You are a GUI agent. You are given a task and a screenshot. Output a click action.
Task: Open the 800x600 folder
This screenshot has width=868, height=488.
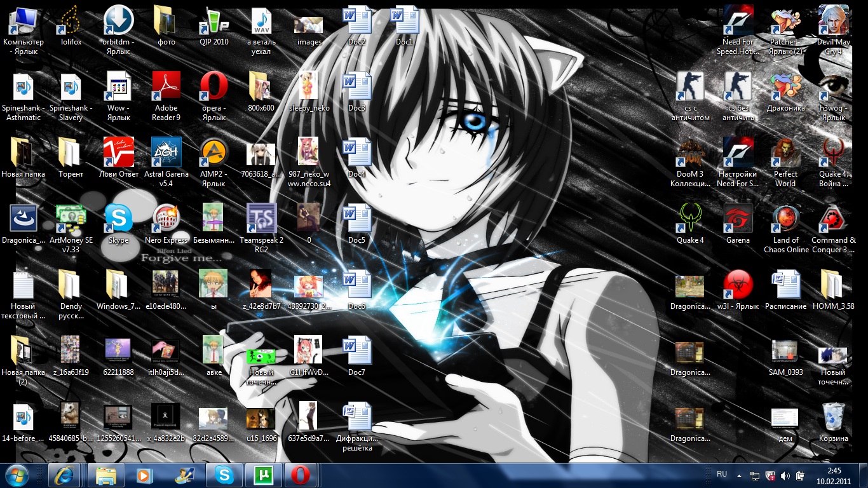[261, 86]
